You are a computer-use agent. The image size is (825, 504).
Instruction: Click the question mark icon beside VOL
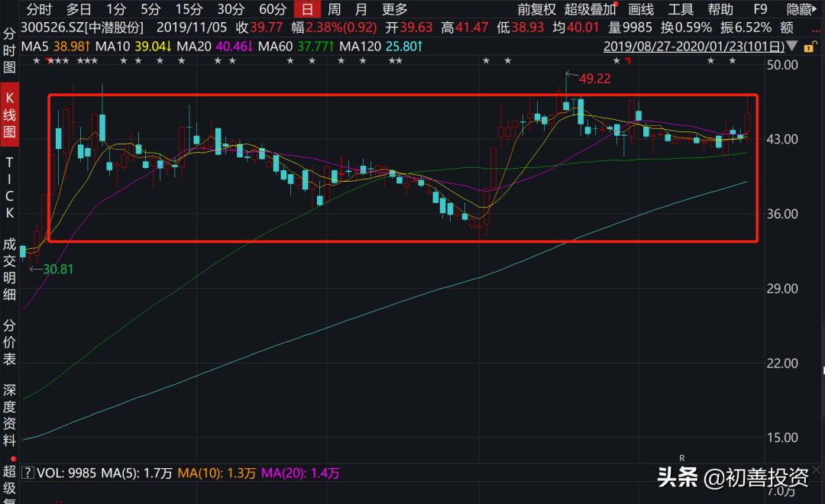[x=27, y=473]
